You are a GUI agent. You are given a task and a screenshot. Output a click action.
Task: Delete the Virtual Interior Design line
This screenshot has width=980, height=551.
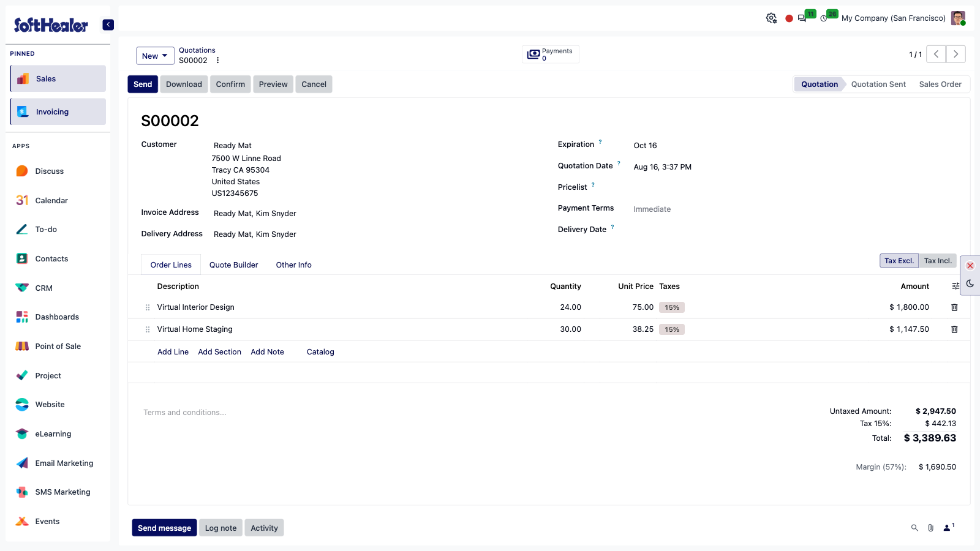pyautogui.click(x=954, y=307)
